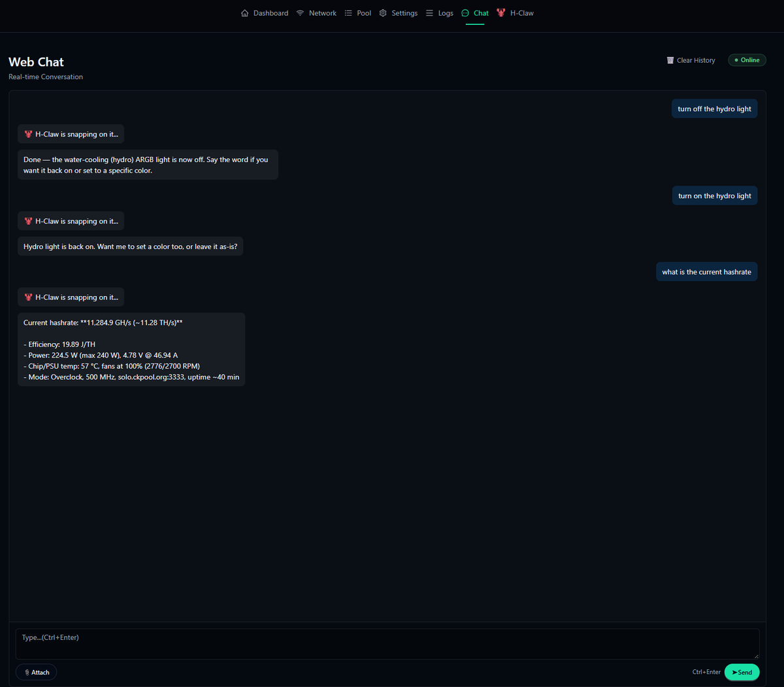Click the 'turn off the hydro light' message
The height and width of the screenshot is (687, 784).
click(715, 109)
